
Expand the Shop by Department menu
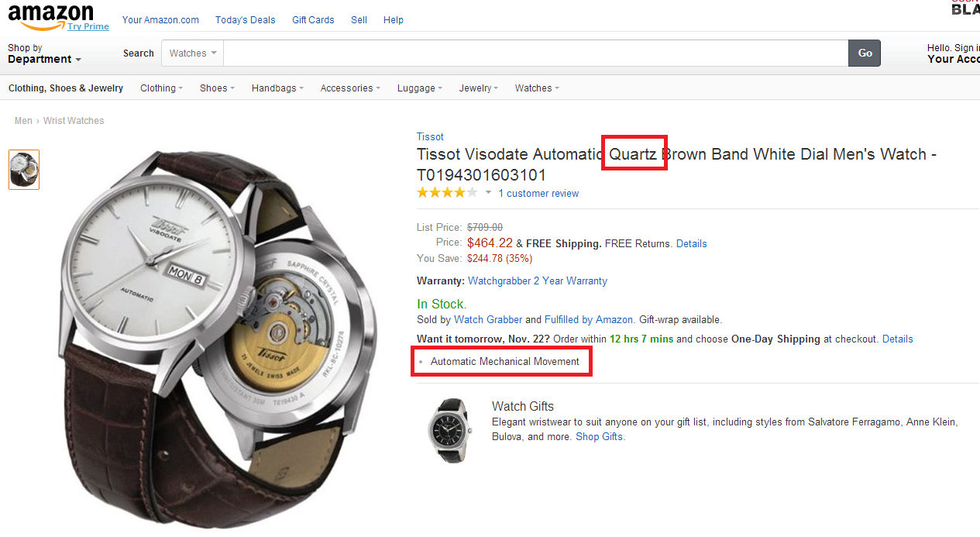(44, 53)
